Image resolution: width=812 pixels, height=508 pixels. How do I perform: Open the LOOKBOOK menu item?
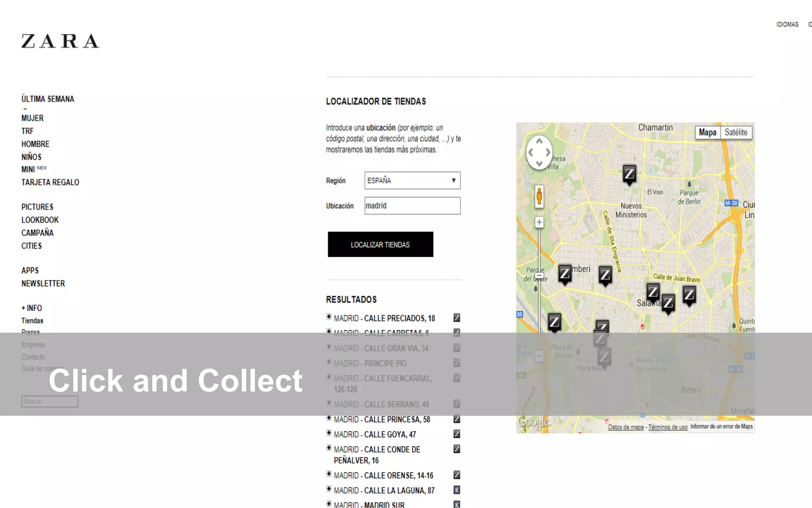click(40, 220)
